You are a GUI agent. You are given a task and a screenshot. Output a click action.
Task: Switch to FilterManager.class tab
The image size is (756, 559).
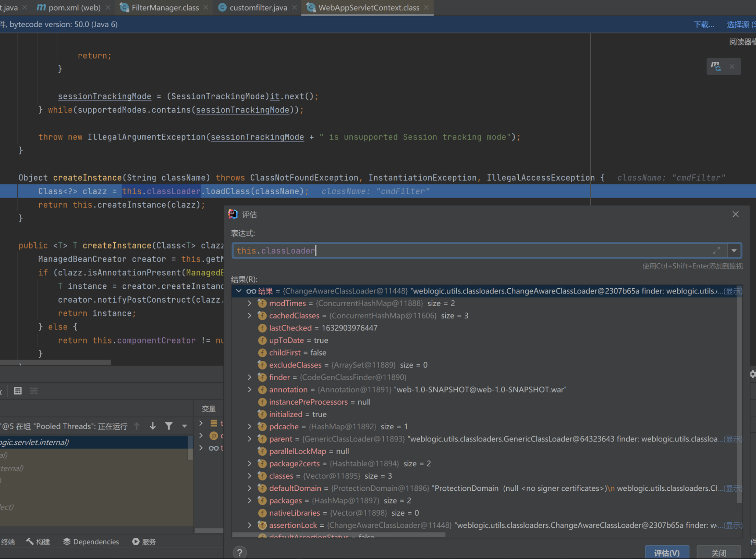pos(165,8)
